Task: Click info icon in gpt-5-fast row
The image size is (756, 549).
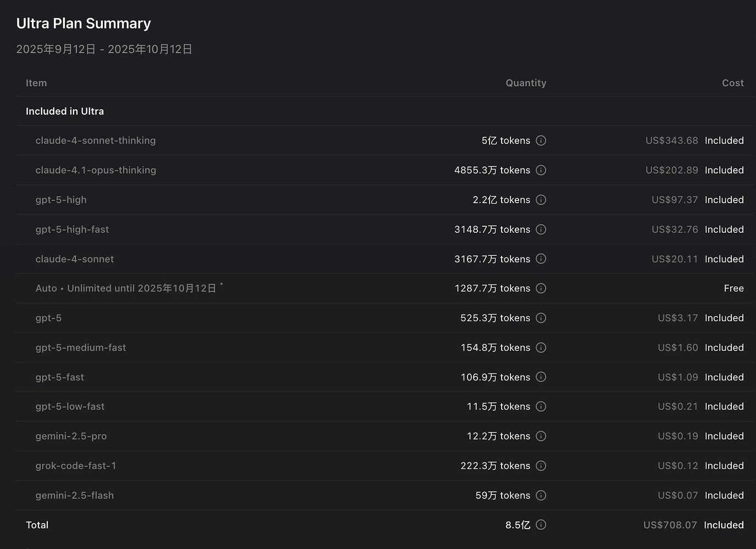Action: pos(541,377)
